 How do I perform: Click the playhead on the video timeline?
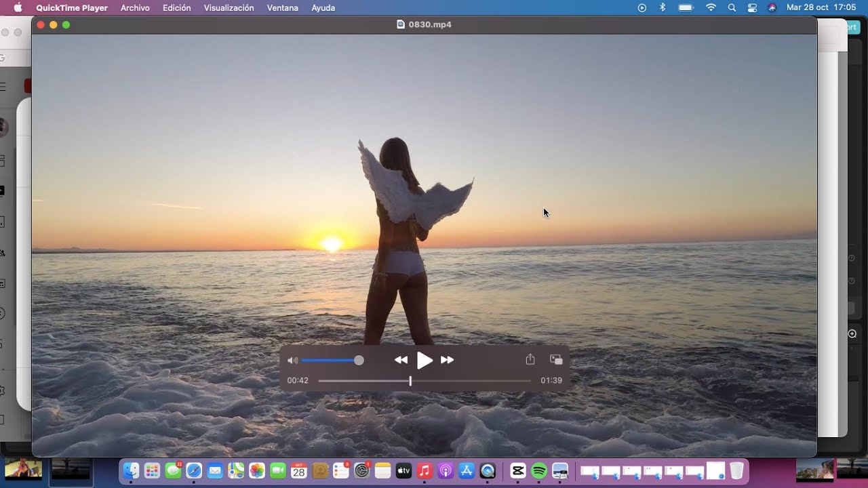click(410, 381)
